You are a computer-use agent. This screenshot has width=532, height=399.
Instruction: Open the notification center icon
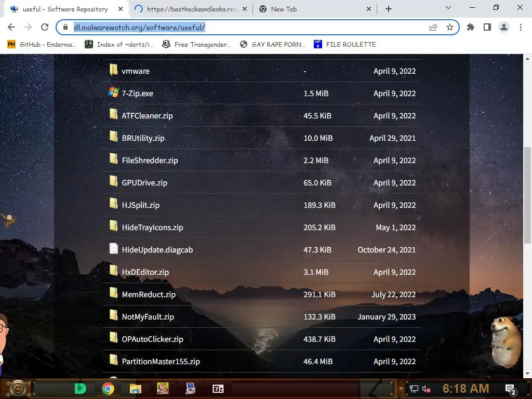pyautogui.click(x=511, y=389)
